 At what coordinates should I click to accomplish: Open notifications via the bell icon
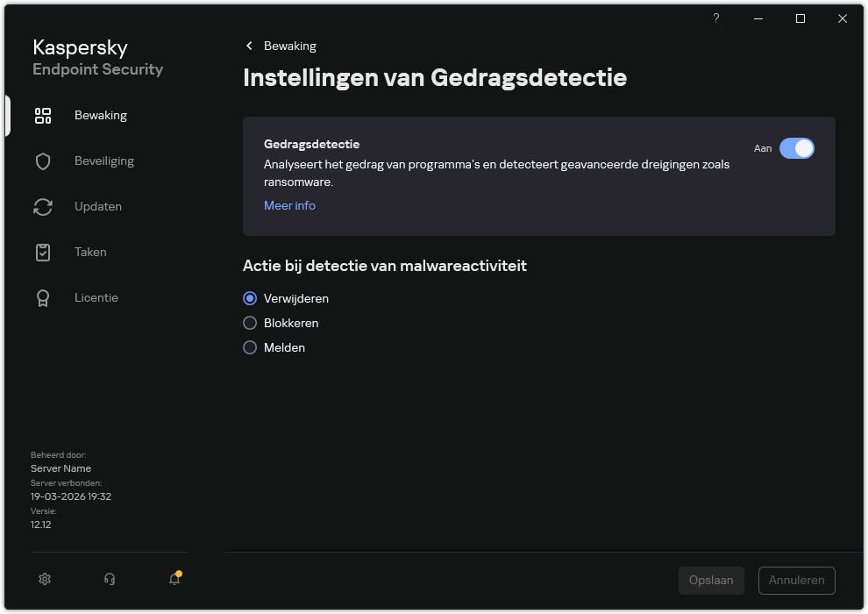click(x=174, y=580)
